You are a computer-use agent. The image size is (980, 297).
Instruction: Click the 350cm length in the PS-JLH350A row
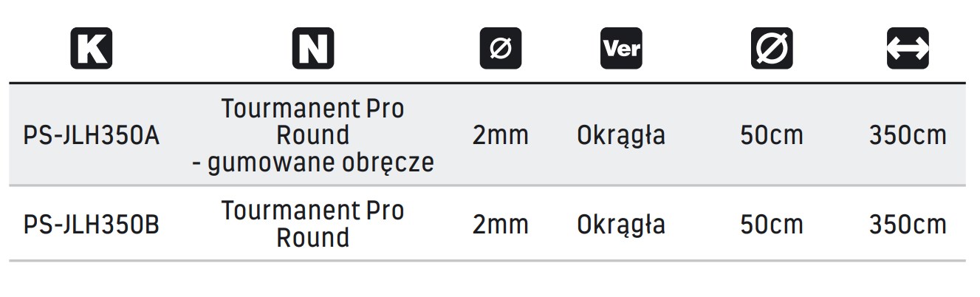908,136
